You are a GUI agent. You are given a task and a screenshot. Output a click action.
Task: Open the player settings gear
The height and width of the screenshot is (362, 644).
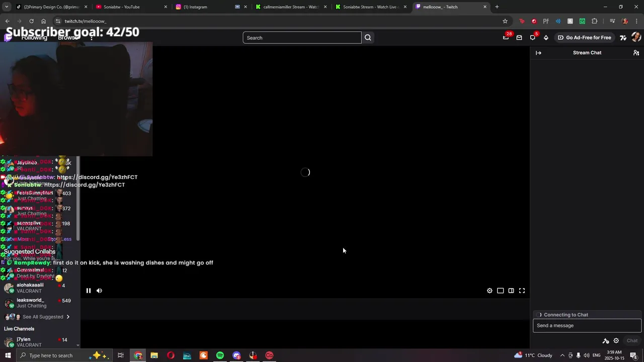point(490,291)
